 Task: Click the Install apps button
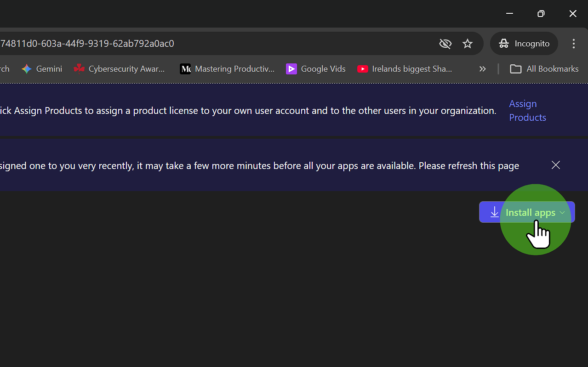pos(526,212)
